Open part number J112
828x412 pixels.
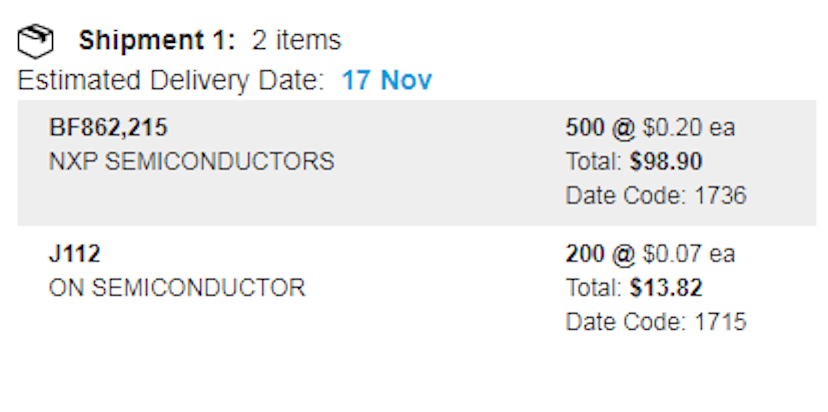[74, 254]
